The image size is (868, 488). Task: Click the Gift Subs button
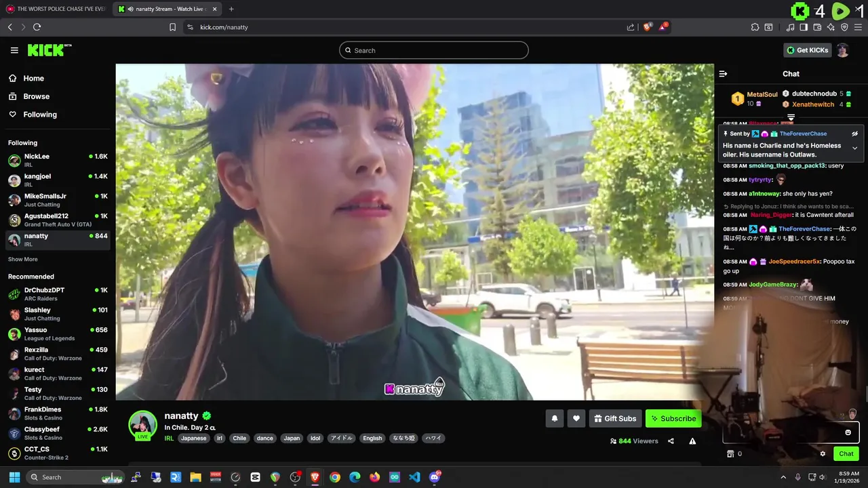tap(615, 419)
